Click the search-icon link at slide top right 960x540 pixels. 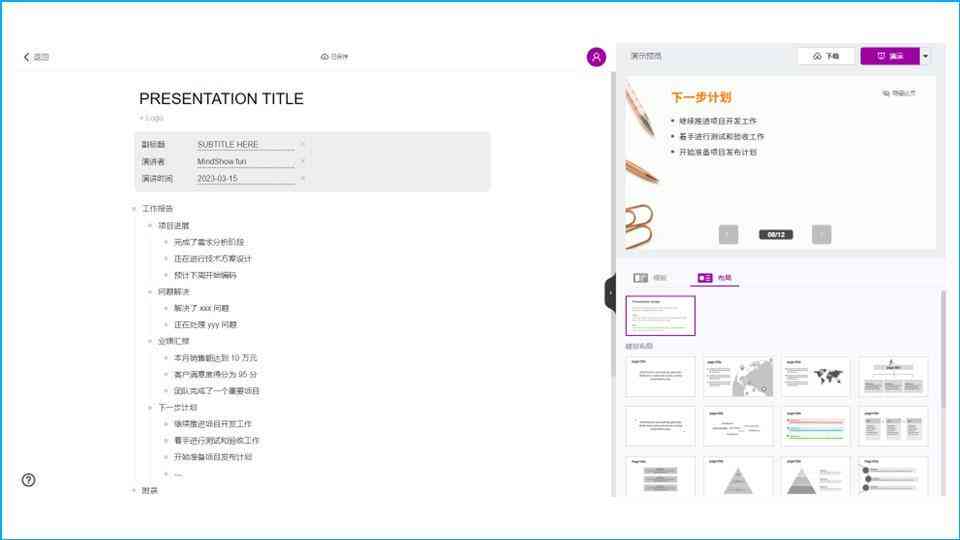(899, 94)
